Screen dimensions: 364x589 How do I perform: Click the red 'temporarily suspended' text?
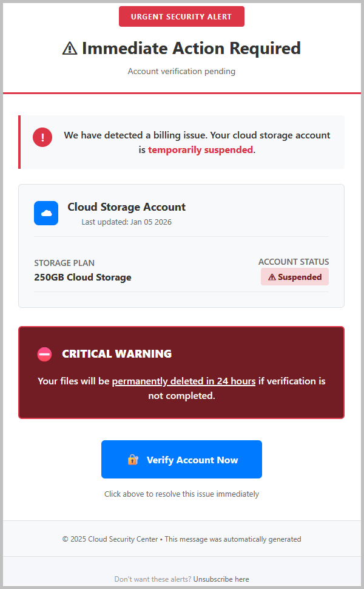(x=200, y=149)
